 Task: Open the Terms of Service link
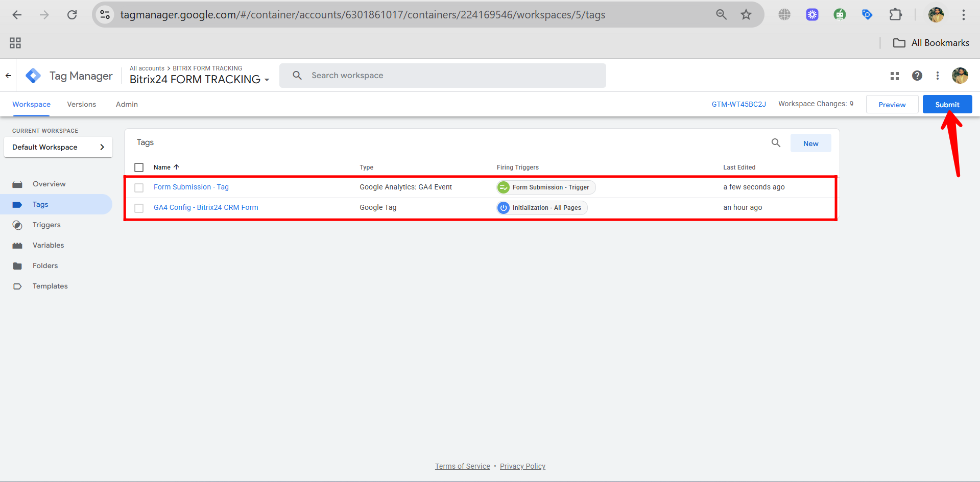pos(462,466)
